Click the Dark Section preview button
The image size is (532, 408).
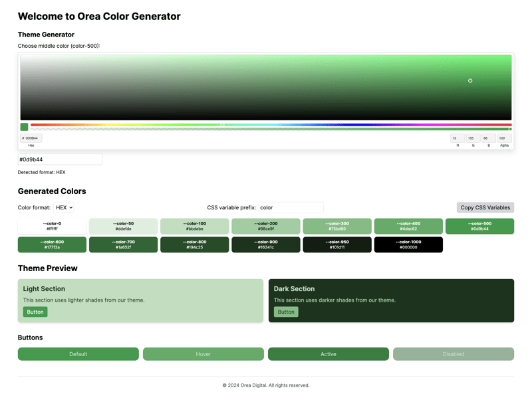coord(286,312)
